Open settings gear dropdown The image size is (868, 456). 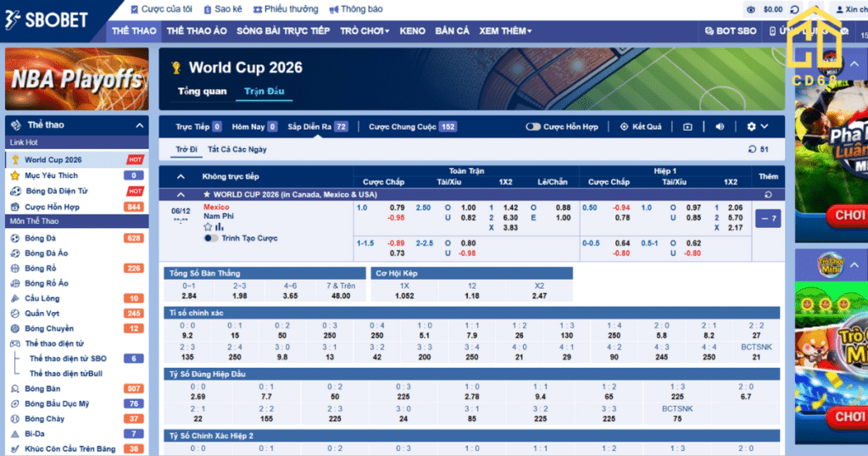pos(757,127)
